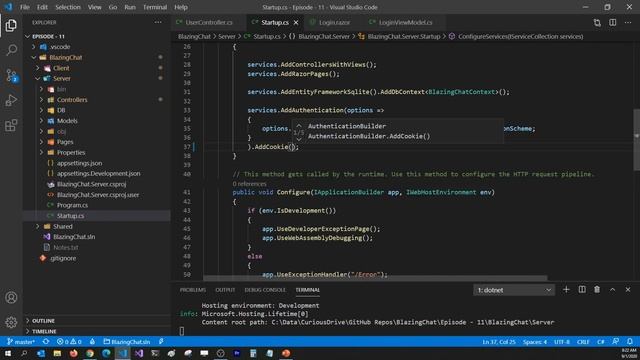640x360 pixels.
Task: Click Ln 37, Col 25 in status bar
Action: pos(499,342)
